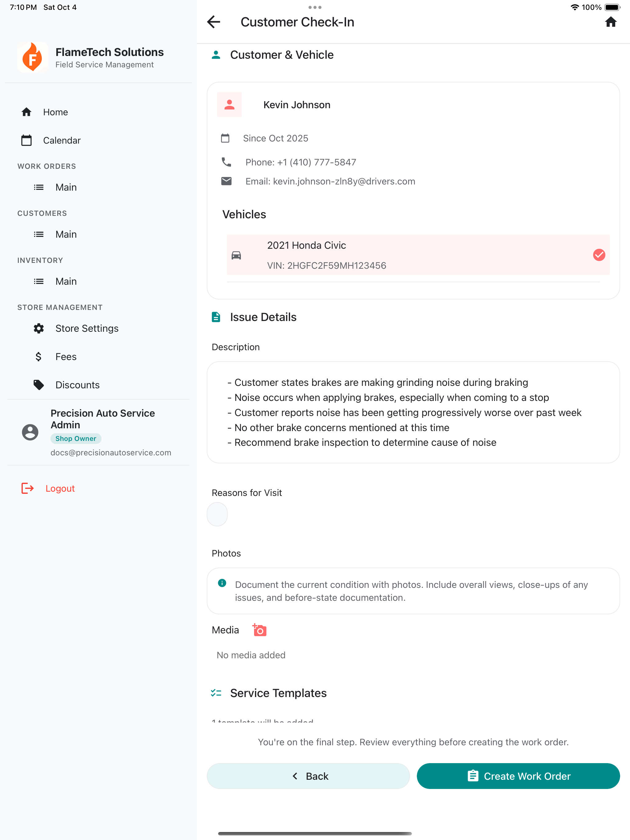Click the back arrow in Customer Check-In header
Image resolution: width=630 pixels, height=840 pixels.
213,22
